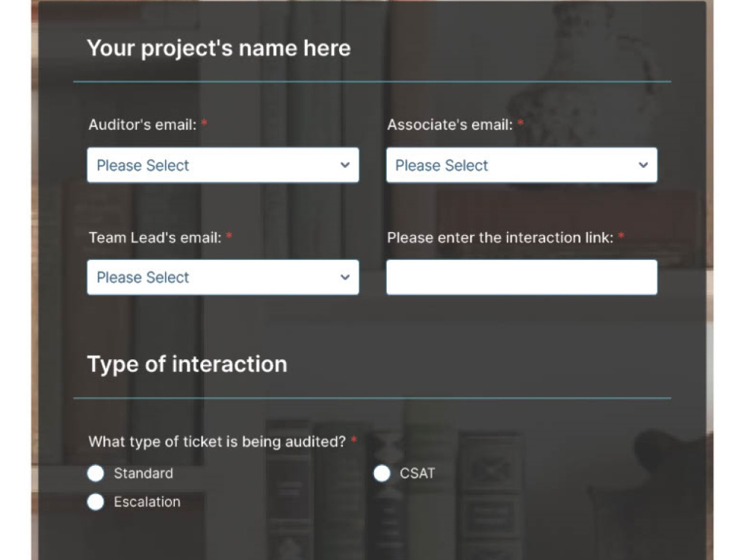Click the chevron arrow in Auditor's email field
The width and height of the screenshot is (747, 560).
point(345,165)
